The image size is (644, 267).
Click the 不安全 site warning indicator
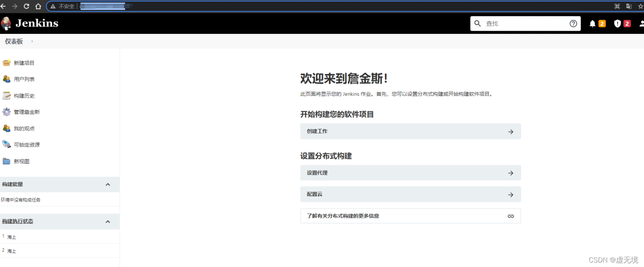coord(62,6)
